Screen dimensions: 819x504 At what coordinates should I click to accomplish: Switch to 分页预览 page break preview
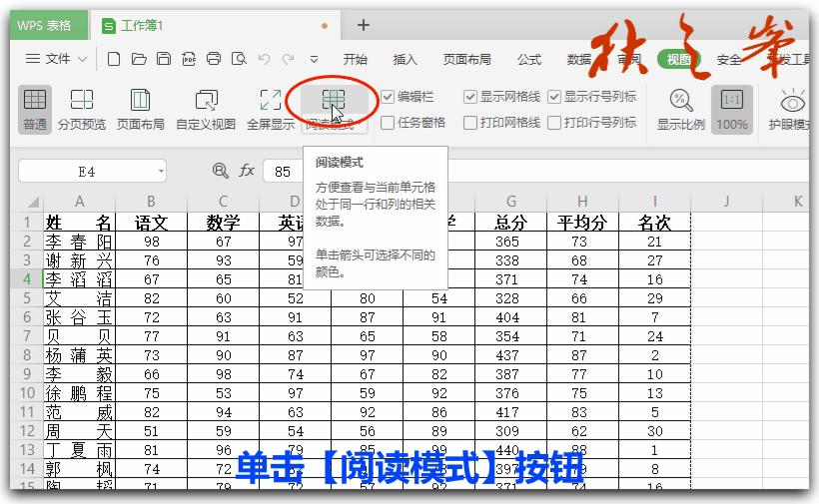coord(82,110)
